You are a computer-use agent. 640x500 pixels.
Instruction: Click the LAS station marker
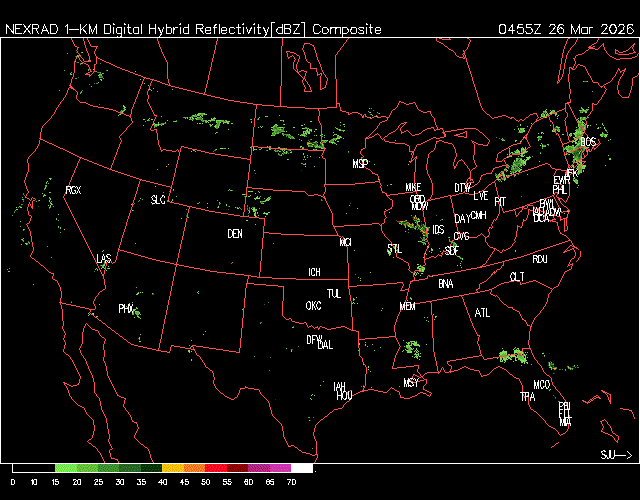pos(104,259)
